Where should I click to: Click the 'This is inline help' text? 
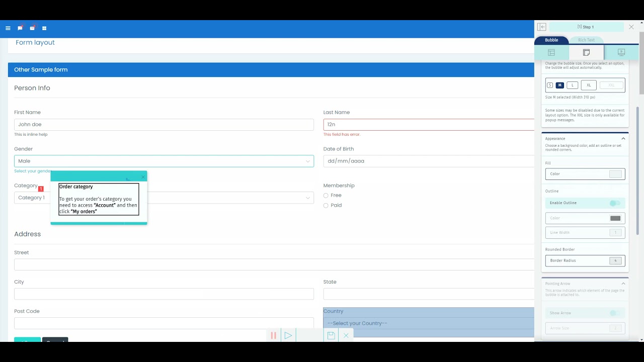pyautogui.click(x=31, y=135)
